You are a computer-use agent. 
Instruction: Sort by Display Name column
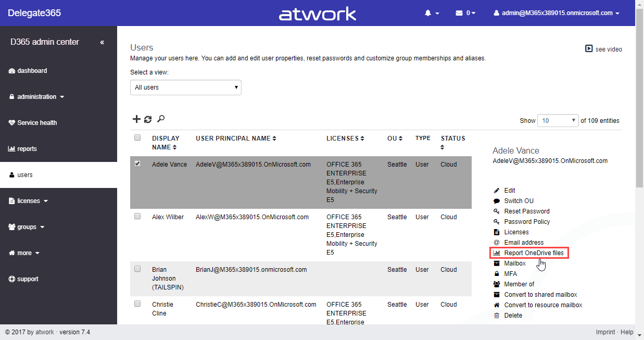(166, 143)
